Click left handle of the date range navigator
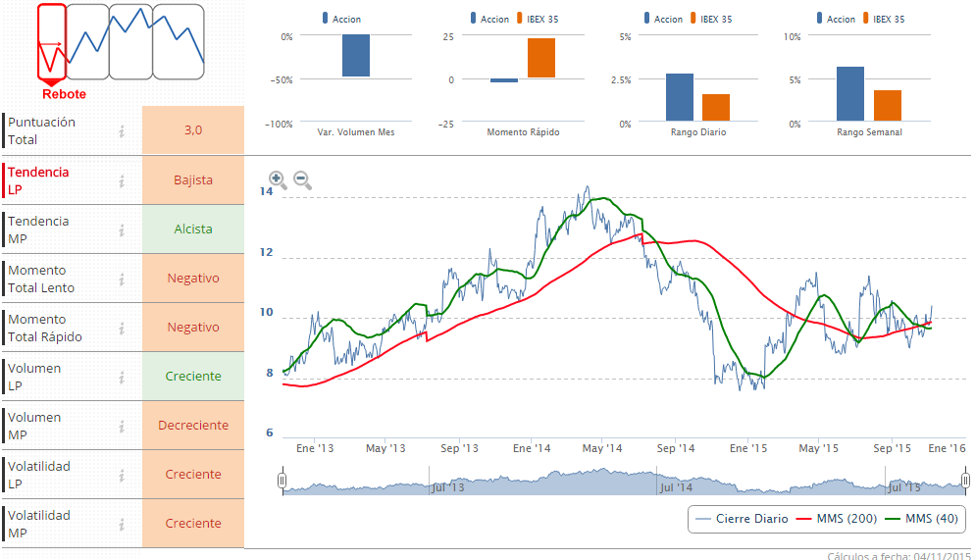975x560 pixels. point(282,481)
